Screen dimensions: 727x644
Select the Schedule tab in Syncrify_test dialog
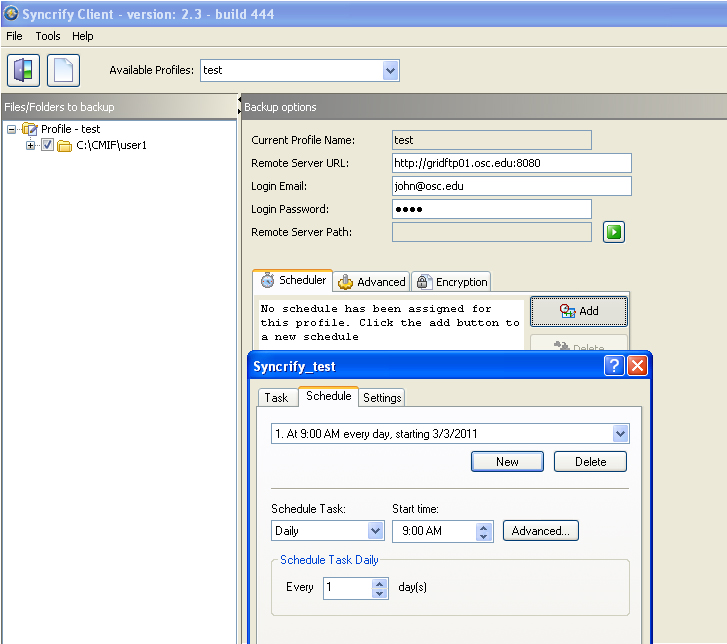pos(329,396)
